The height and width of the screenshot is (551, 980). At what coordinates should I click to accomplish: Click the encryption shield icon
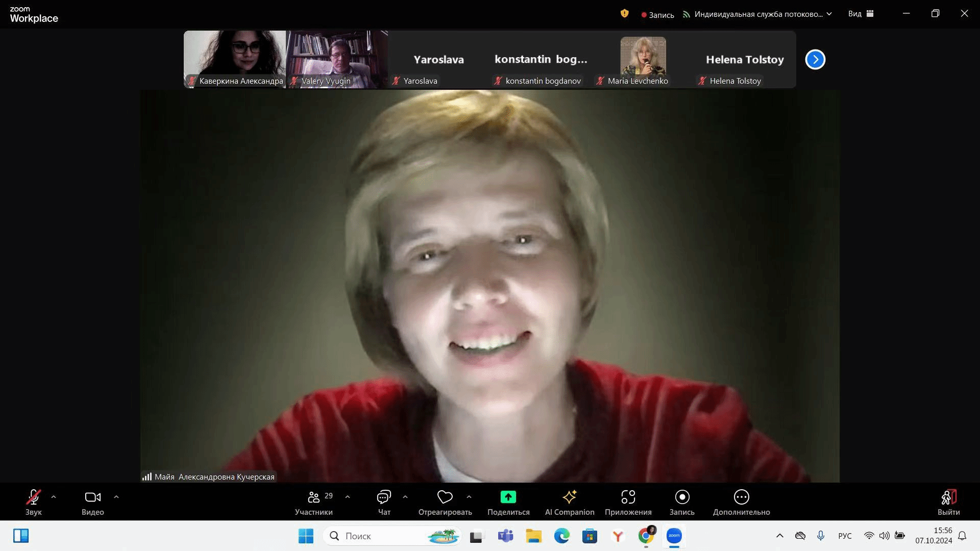click(624, 14)
